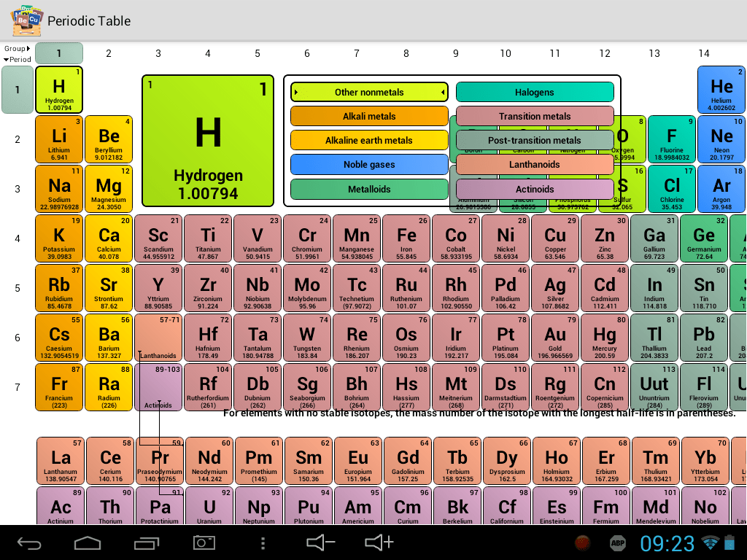Select the Period 4 row header
This screenshot has height=560, width=747.
18,238
